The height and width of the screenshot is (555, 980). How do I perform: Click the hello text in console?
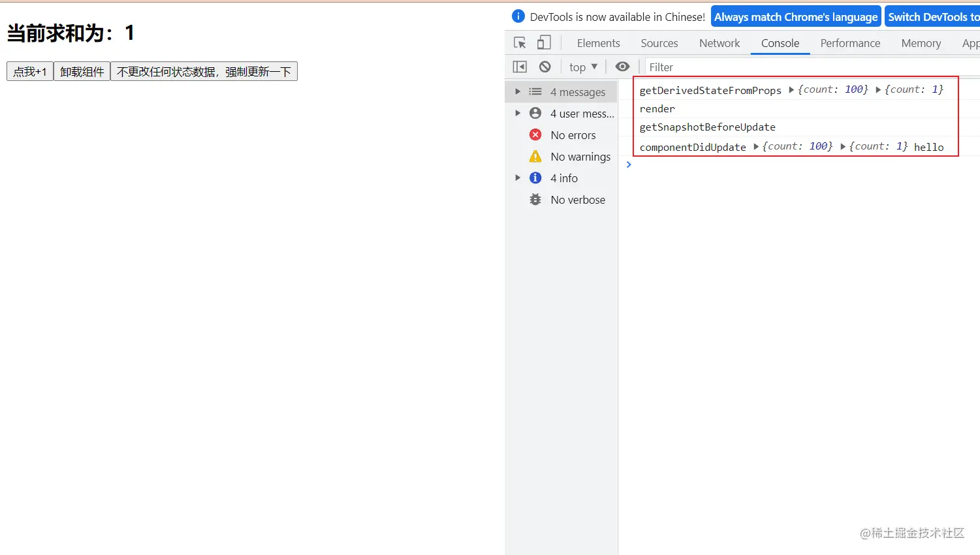pos(928,147)
